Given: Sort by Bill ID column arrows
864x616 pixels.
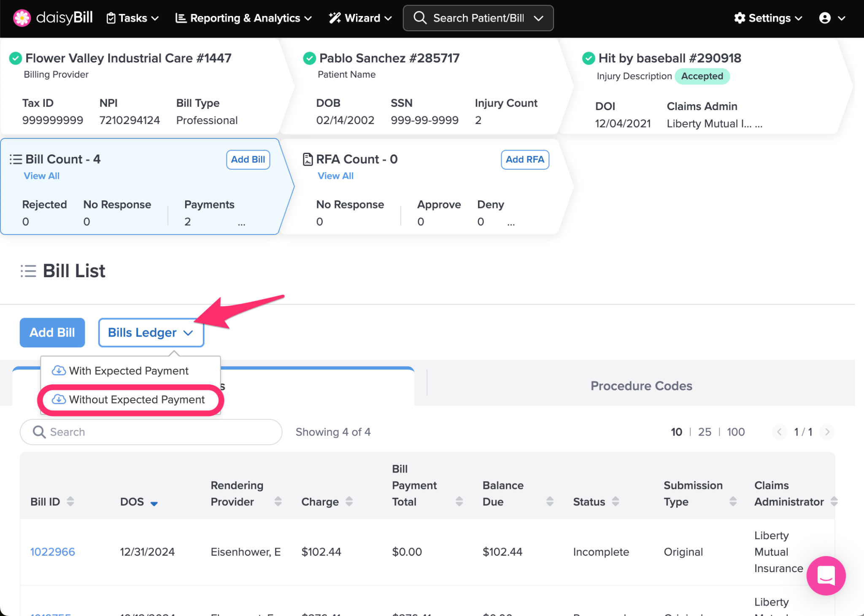Looking at the screenshot, I should click(70, 501).
